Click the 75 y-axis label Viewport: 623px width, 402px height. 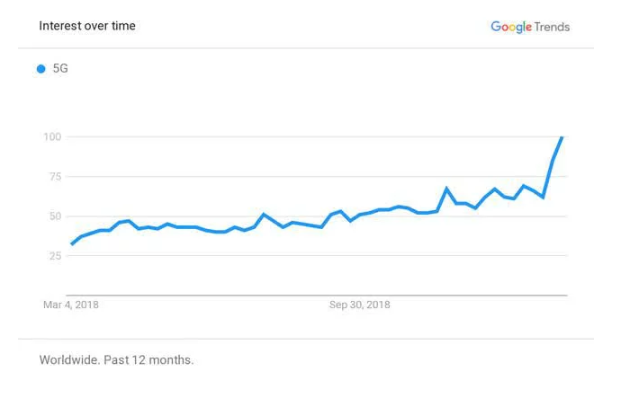point(56,176)
